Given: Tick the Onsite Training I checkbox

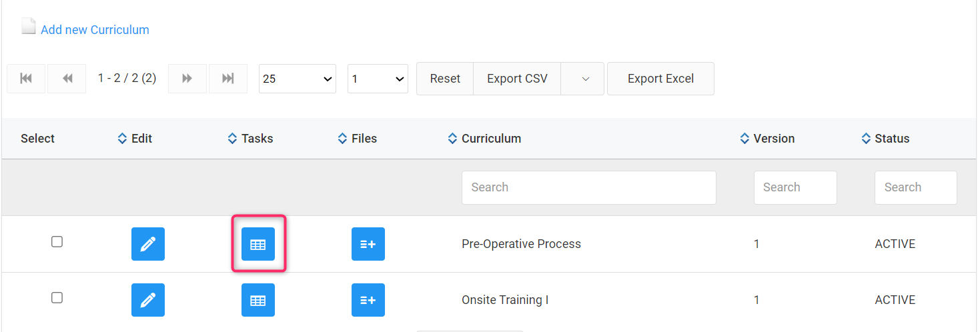Looking at the screenshot, I should [x=57, y=298].
